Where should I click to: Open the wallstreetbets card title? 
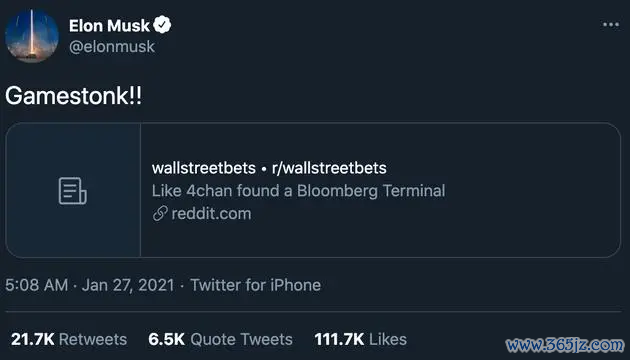(204, 168)
